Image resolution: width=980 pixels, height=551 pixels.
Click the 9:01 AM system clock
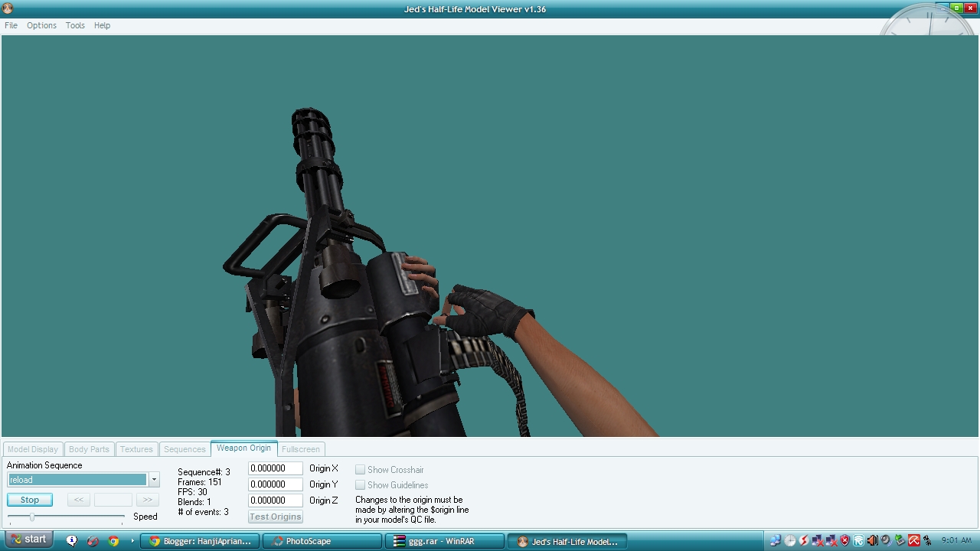coord(956,541)
